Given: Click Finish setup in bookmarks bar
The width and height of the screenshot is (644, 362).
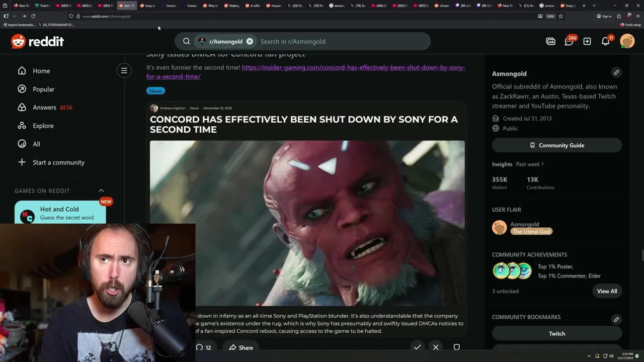Looking at the screenshot, I should (630, 25).
